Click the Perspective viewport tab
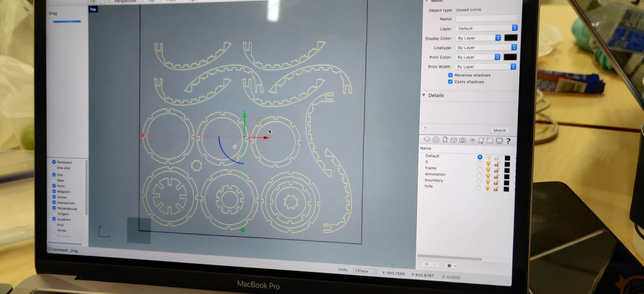This screenshot has width=644, height=294. (125, 1)
